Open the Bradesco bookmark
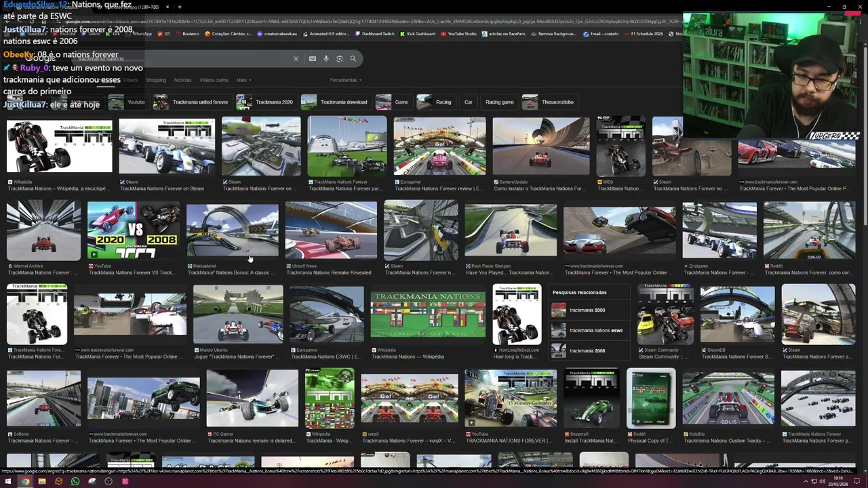The image size is (868, 488). tap(187, 34)
